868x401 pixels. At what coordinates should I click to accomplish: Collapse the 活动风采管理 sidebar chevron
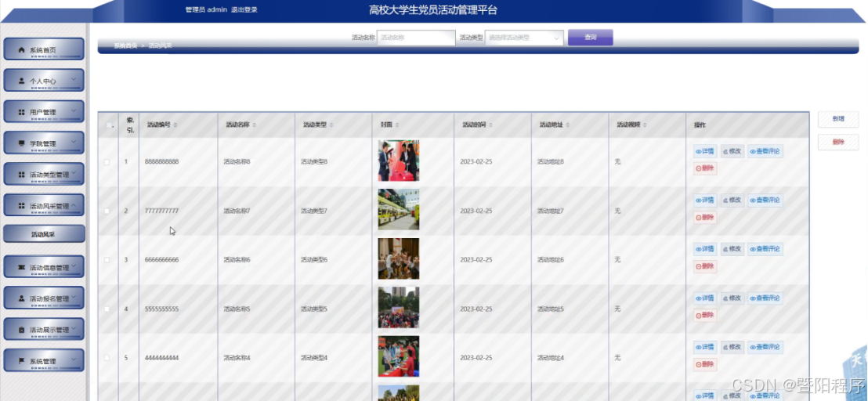pyautogui.click(x=74, y=204)
